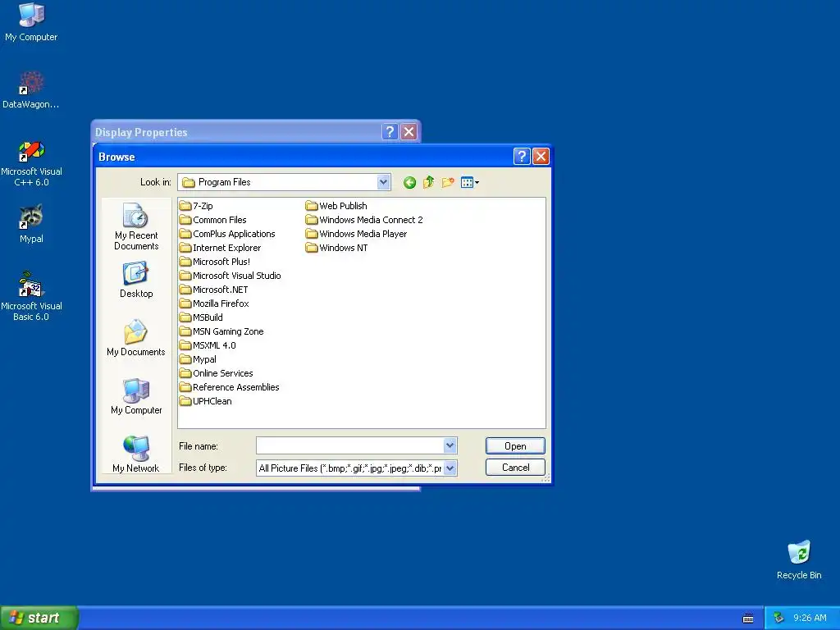Select the Recycle Bin icon

click(799, 560)
